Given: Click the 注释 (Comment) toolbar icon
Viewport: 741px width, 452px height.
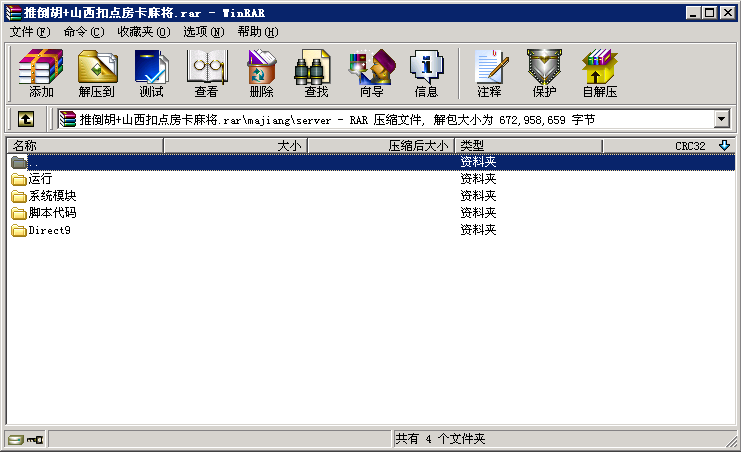Looking at the screenshot, I should (x=489, y=73).
